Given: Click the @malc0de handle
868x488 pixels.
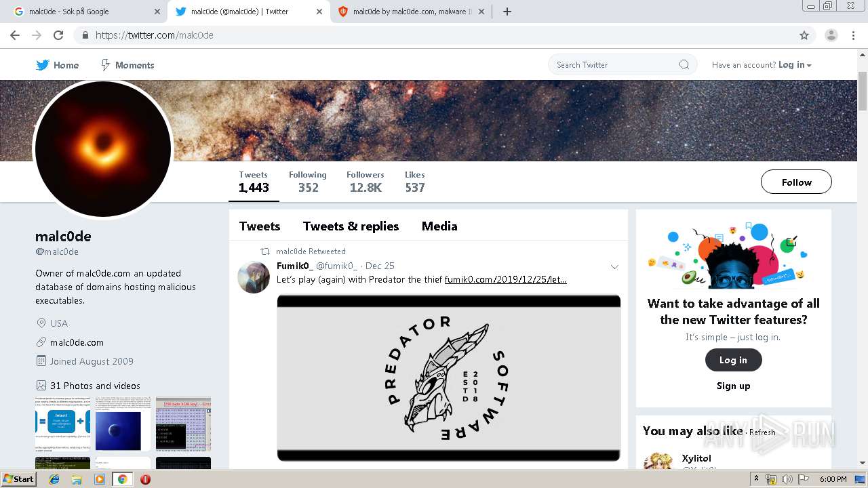Looking at the screenshot, I should (57, 251).
